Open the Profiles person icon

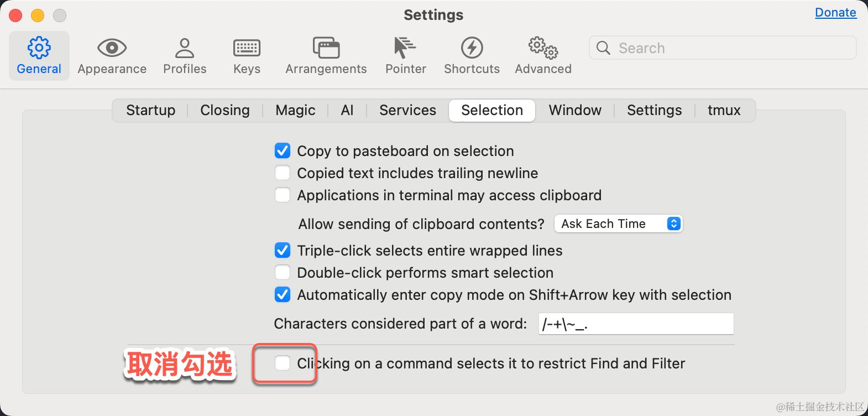(185, 48)
